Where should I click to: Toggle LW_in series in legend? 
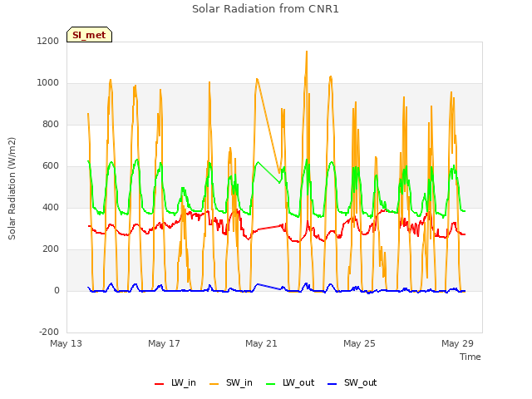click(175, 382)
